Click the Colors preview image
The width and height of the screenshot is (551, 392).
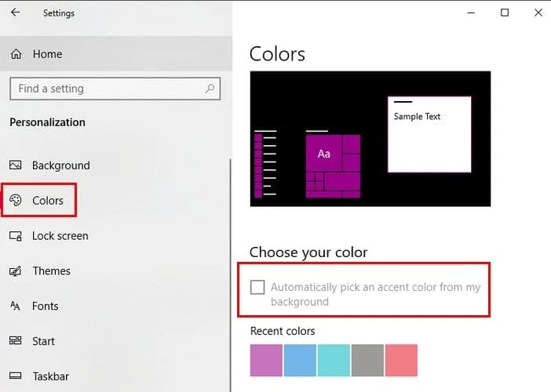coord(370,139)
